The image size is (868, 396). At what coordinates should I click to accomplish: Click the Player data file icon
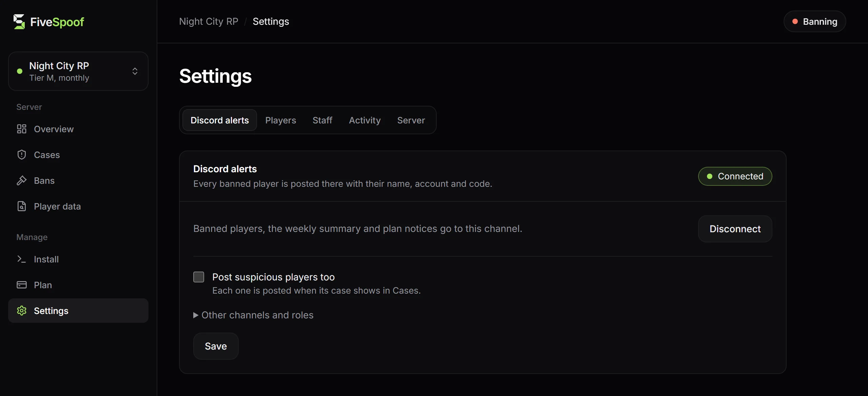coord(22,206)
